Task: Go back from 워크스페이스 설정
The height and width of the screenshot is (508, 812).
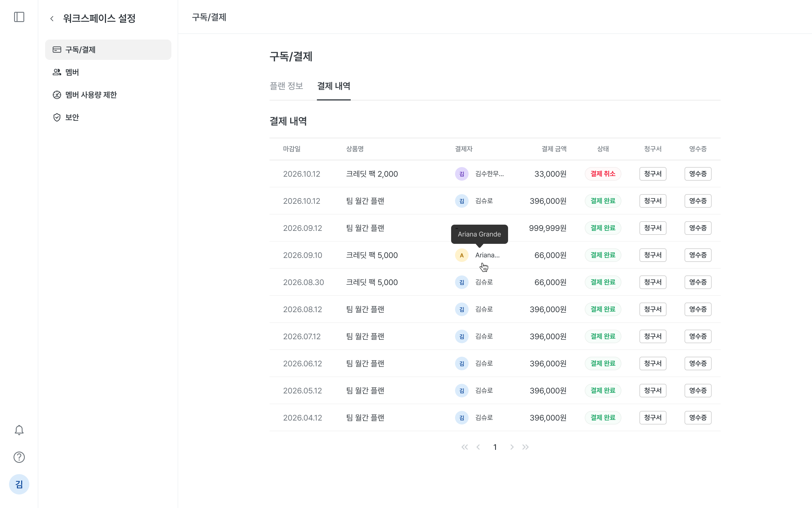Action: click(x=52, y=18)
